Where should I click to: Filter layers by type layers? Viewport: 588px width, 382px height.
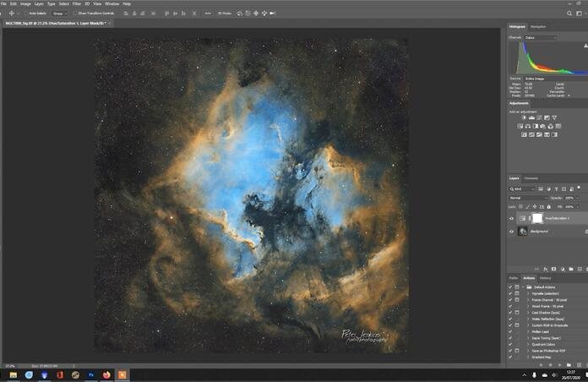click(556, 189)
